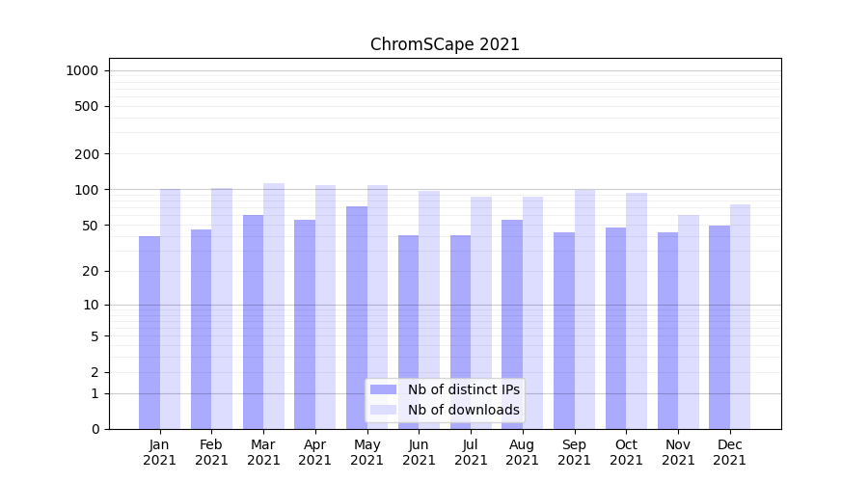Screen dimensions: 868x482
Task: Select the May 2021 distinct IPs bar
Action: coord(357,317)
